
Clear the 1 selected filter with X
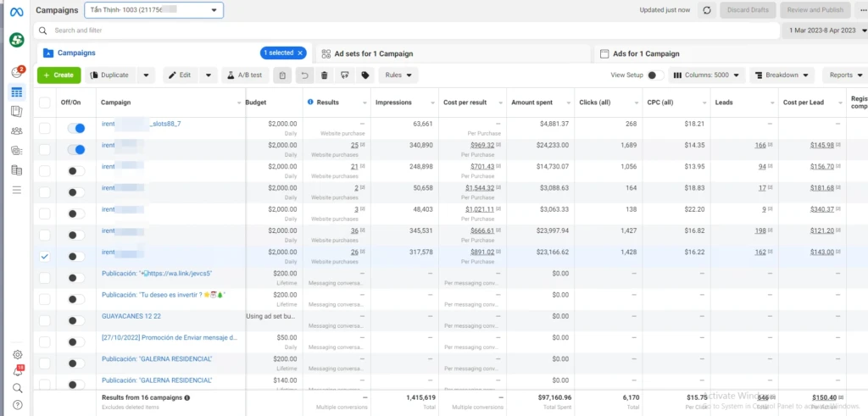point(300,53)
